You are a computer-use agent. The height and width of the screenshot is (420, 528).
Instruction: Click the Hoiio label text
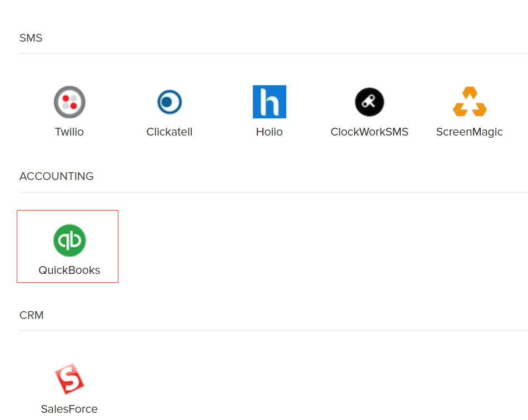[x=270, y=132]
